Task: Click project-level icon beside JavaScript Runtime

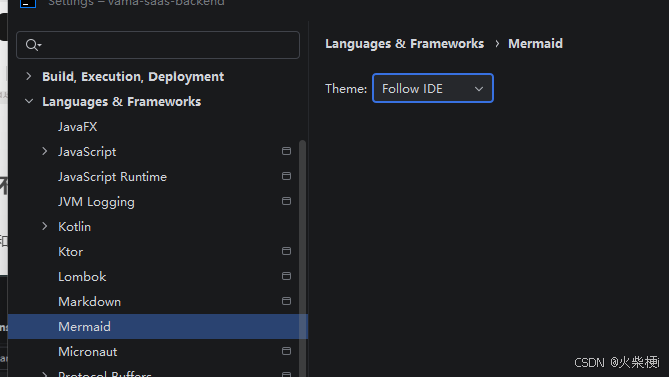Action: click(x=286, y=176)
